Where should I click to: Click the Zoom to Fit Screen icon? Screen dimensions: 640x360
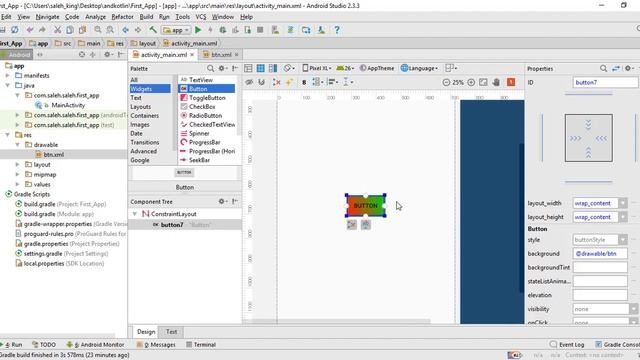pos(483,82)
